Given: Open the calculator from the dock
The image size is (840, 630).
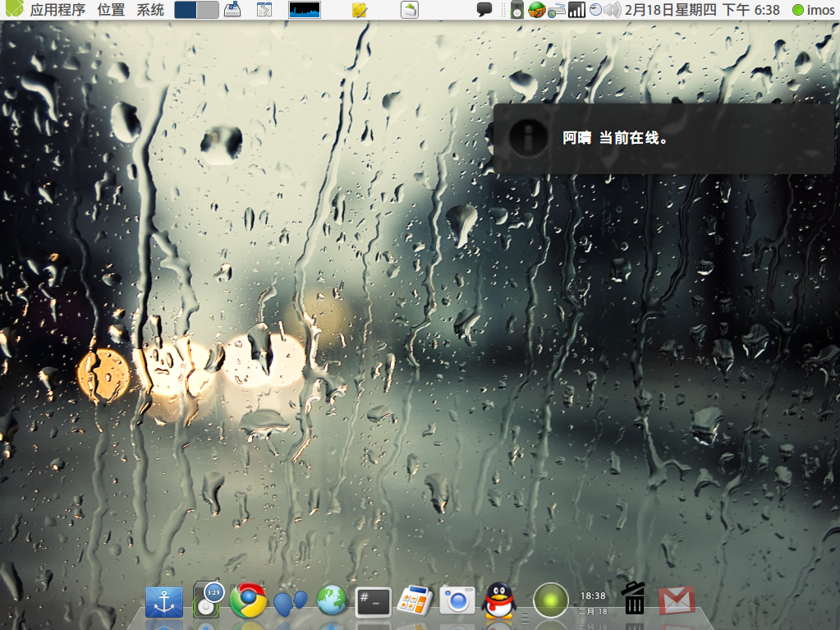Looking at the screenshot, I should point(415,600).
